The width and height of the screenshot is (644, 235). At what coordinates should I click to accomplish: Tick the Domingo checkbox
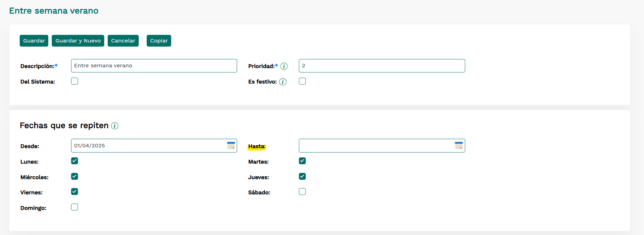tap(75, 207)
